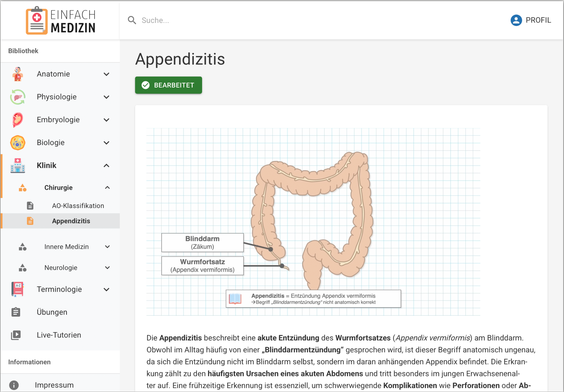Click the Terminologie A-Z book icon
This screenshot has width=564, height=392.
(x=18, y=289)
